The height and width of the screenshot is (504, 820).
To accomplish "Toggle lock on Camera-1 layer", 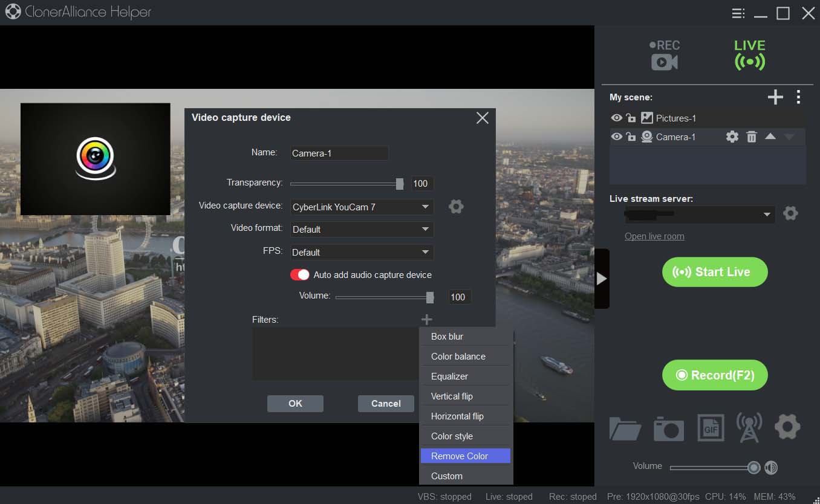I will pos(631,137).
